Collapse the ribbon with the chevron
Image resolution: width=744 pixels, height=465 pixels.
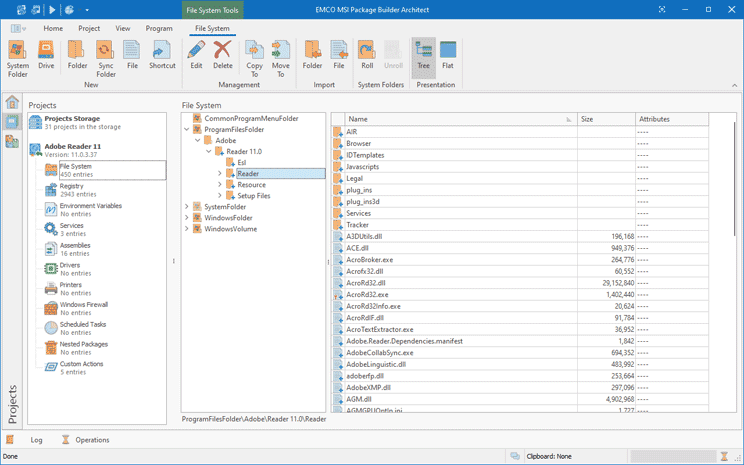click(x=735, y=85)
